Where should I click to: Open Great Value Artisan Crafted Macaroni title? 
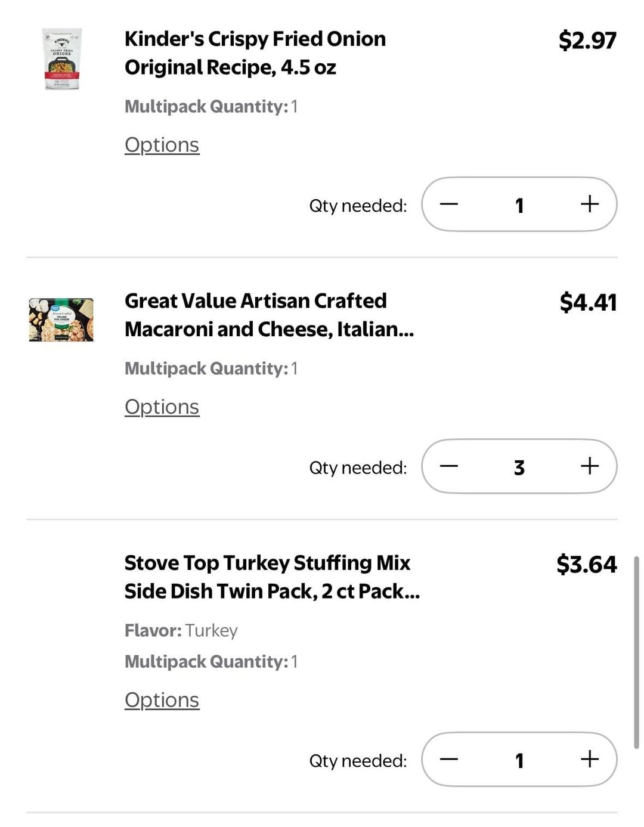268,315
